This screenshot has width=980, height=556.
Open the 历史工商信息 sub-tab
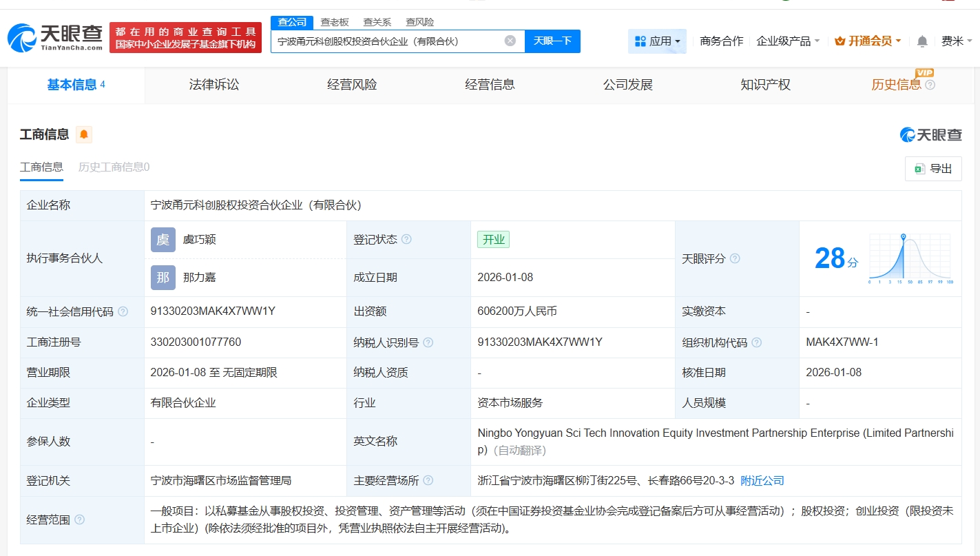[114, 167]
